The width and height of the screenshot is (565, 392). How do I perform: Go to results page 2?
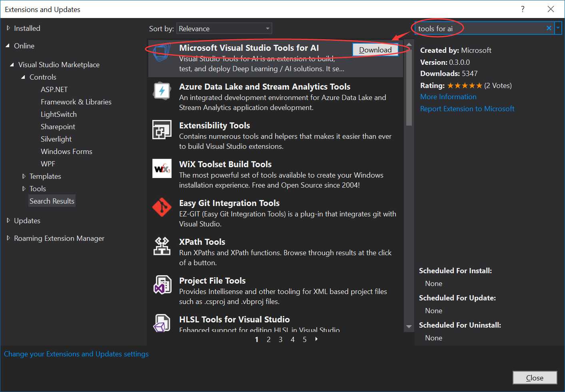[269, 339]
